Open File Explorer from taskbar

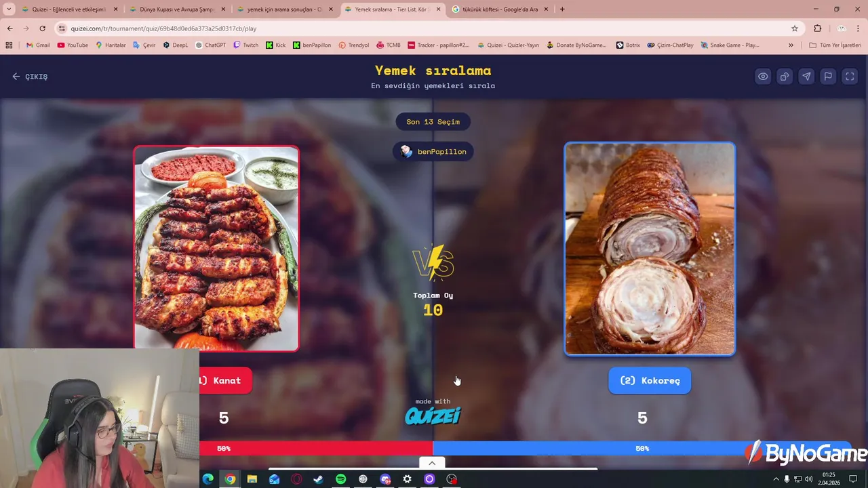(x=252, y=479)
